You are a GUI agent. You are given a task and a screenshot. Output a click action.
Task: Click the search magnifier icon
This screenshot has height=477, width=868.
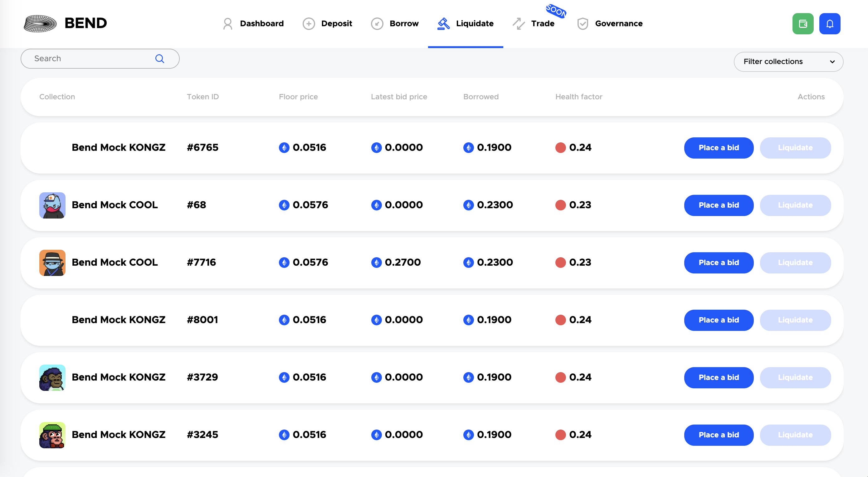(x=159, y=59)
